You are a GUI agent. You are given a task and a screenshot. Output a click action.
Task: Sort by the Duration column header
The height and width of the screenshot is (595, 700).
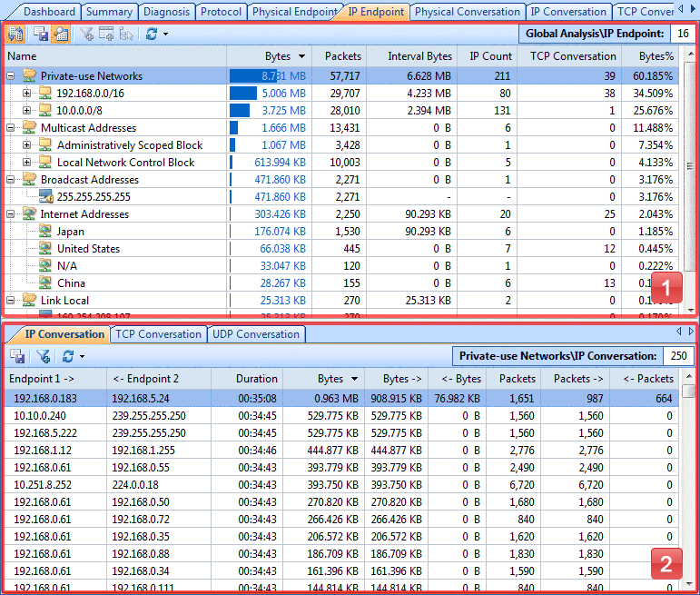(256, 379)
